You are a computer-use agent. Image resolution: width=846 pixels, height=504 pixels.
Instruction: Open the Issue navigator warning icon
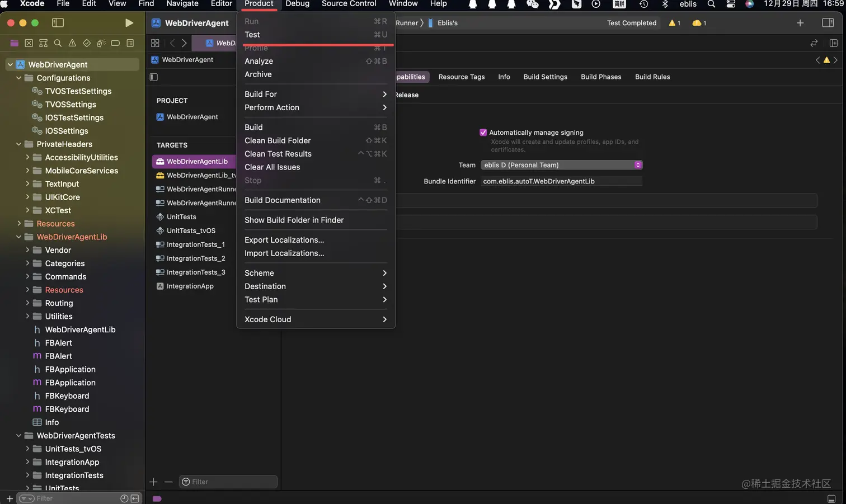tap(72, 43)
